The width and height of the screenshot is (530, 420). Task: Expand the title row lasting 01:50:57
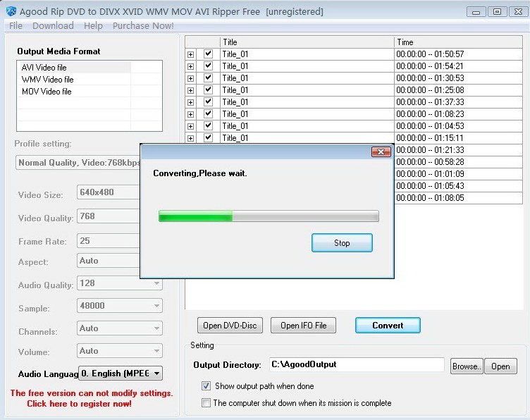190,54
